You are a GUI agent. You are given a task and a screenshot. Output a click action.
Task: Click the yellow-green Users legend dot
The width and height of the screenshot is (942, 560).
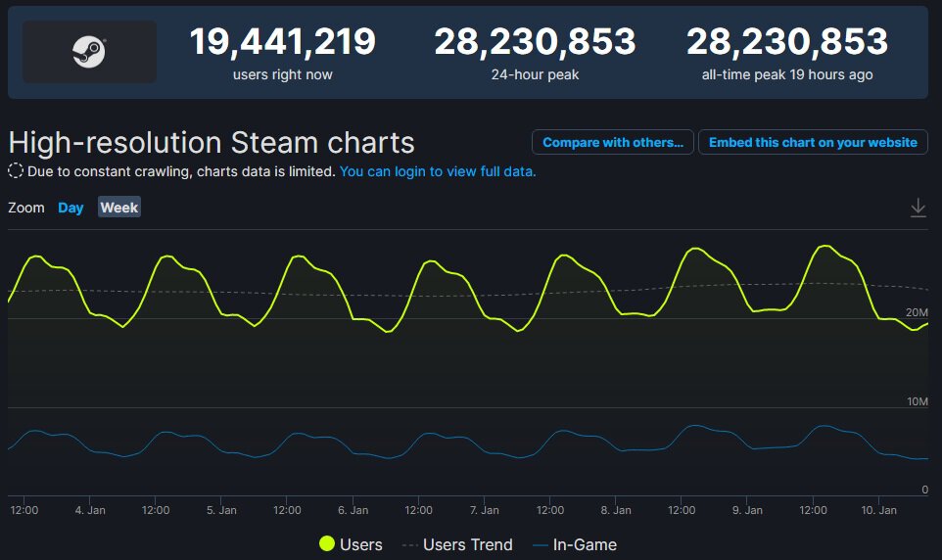point(327,543)
